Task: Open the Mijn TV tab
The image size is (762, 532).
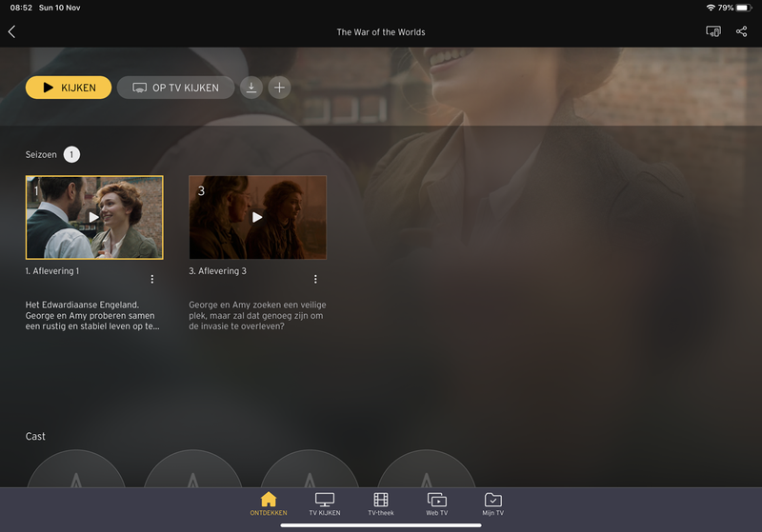Action: (492, 504)
